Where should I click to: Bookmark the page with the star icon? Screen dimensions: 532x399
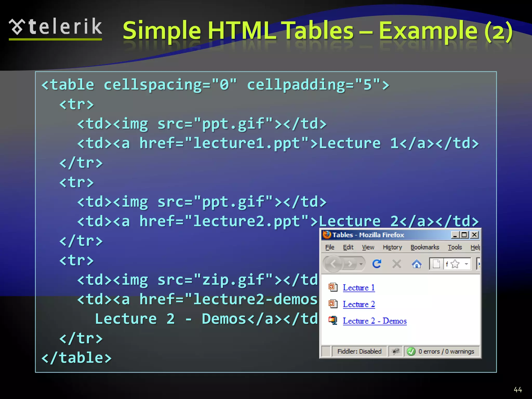pos(455,264)
